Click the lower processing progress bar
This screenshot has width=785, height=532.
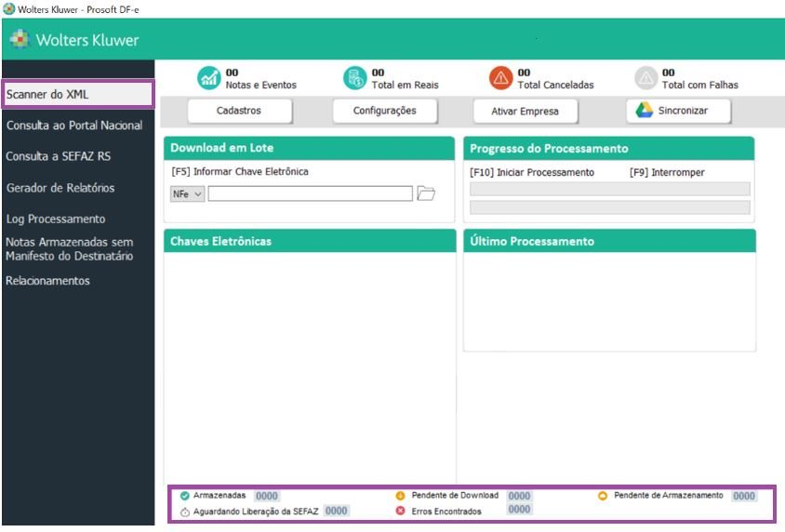coord(610,207)
